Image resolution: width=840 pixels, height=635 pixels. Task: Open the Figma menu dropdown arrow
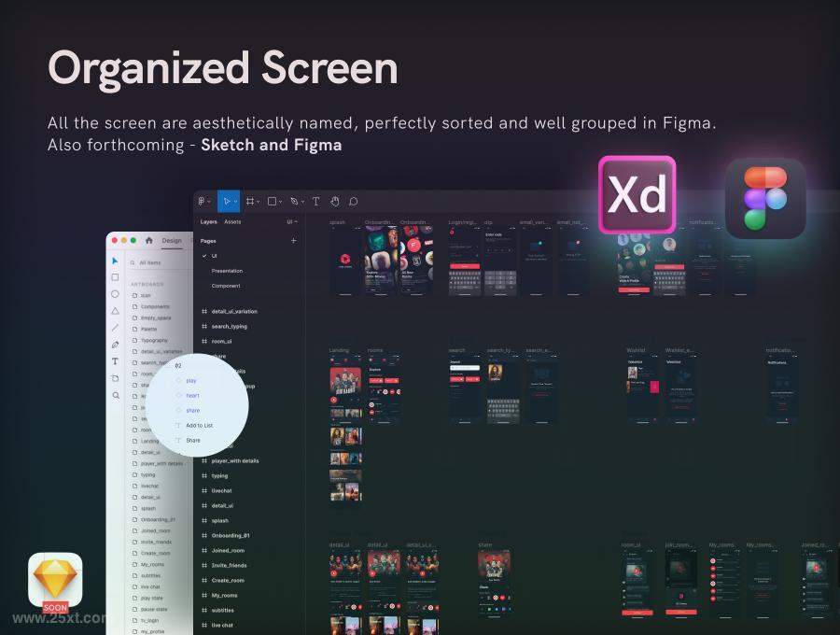point(209,202)
